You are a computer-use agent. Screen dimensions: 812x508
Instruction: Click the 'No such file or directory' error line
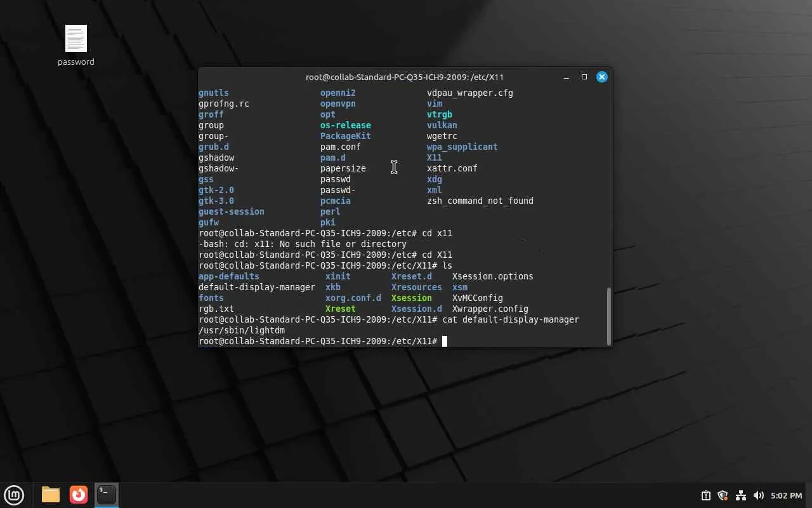(x=303, y=244)
